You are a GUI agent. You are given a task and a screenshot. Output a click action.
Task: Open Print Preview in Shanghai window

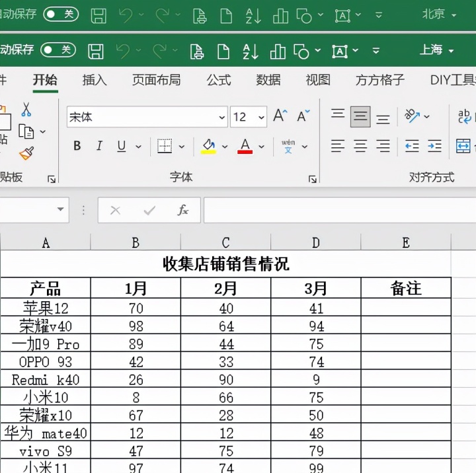pos(197,52)
